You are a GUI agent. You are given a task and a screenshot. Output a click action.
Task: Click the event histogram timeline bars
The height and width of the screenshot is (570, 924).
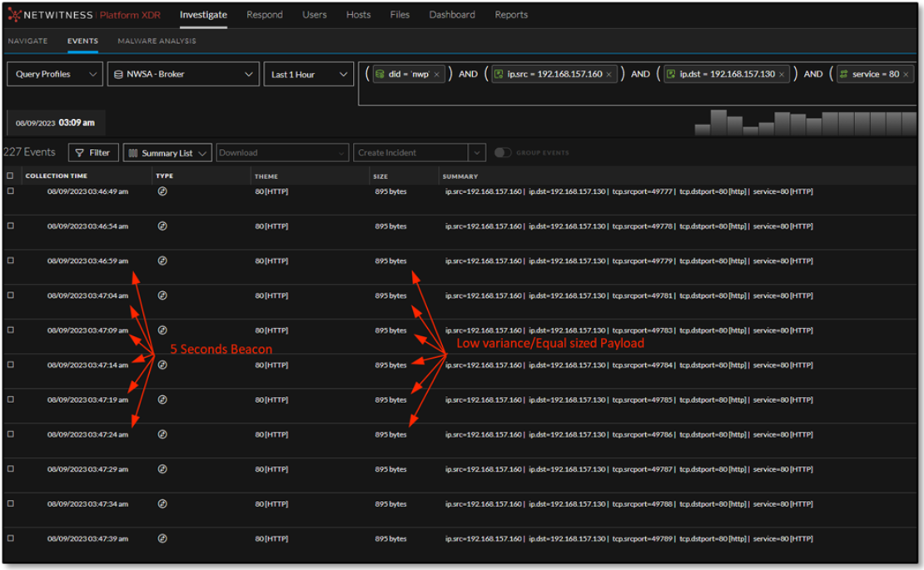(x=806, y=123)
